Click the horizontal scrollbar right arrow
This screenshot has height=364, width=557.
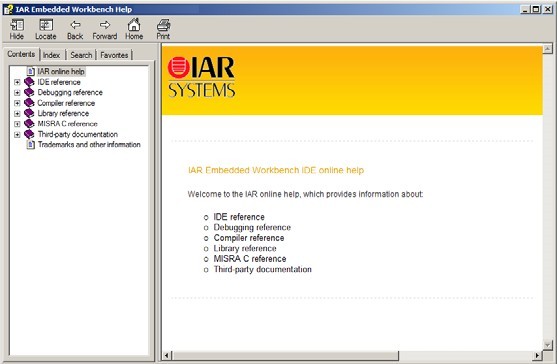tap(537, 355)
